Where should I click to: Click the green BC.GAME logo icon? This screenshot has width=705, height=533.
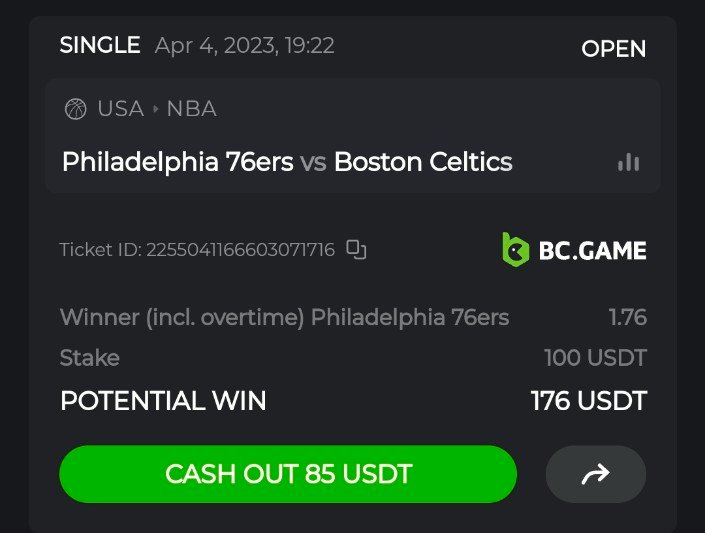coord(515,249)
